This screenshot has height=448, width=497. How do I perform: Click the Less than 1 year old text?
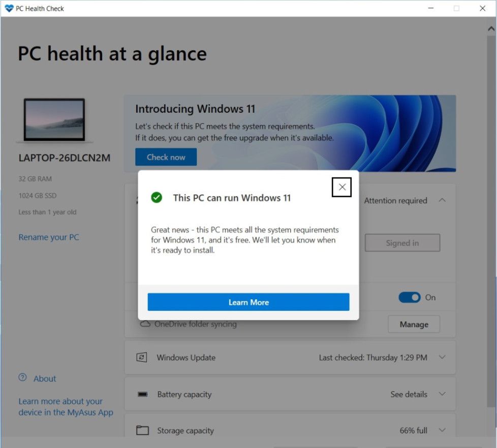47,212
